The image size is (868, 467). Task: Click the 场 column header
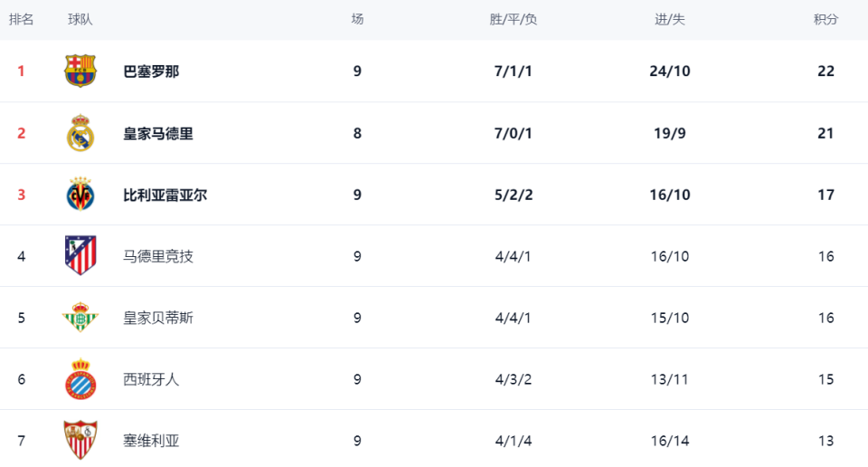coord(357,20)
